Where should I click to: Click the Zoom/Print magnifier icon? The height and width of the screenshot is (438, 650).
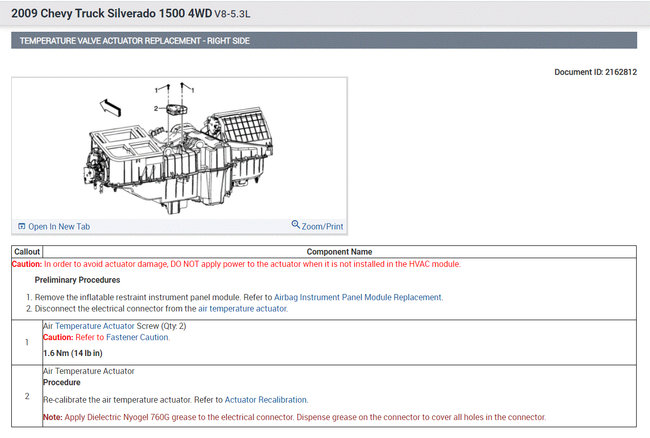[x=295, y=224]
